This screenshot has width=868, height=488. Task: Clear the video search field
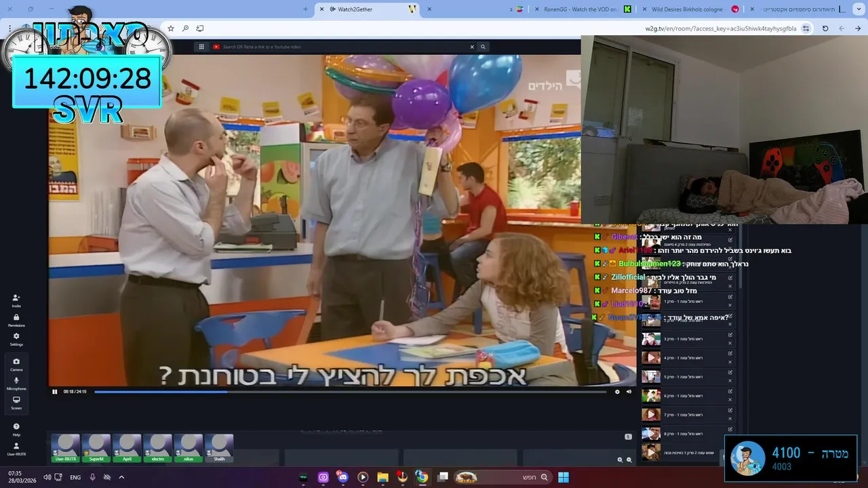472,47
